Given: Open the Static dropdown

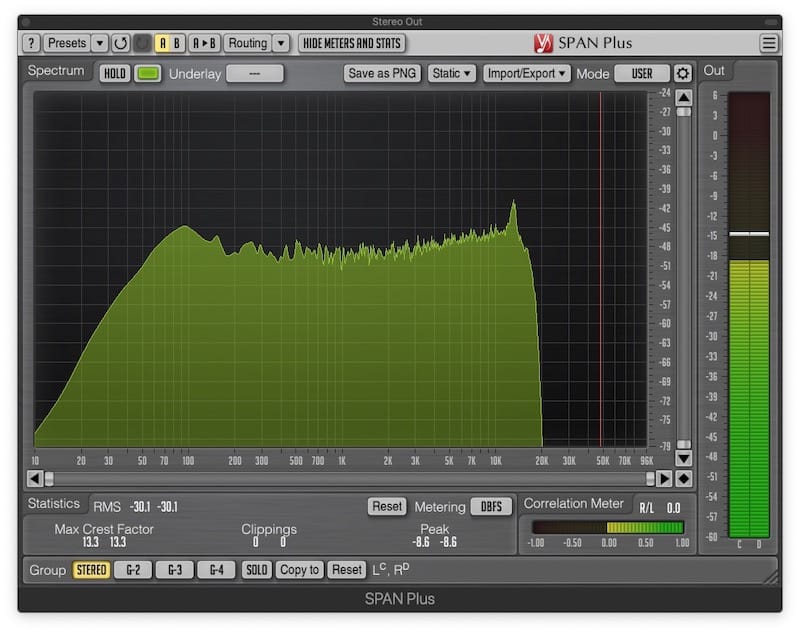Looking at the screenshot, I should tap(452, 73).
